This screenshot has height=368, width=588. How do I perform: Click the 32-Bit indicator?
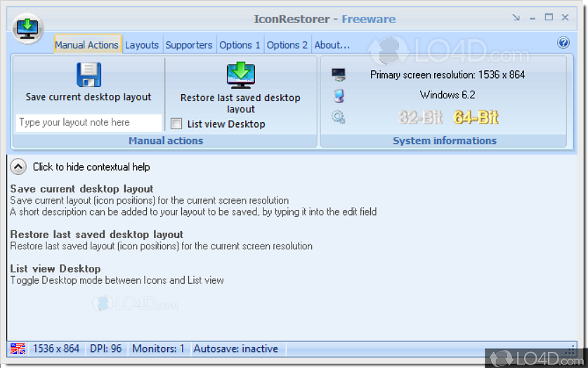(x=421, y=117)
